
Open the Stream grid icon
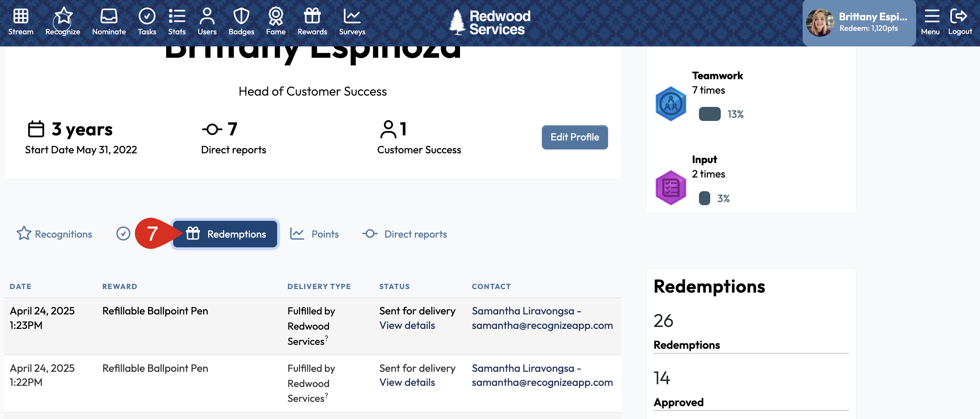tap(21, 16)
